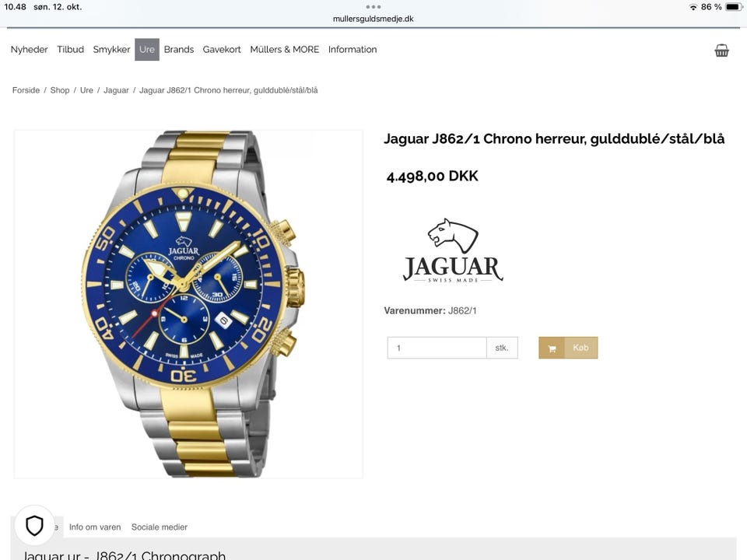Click the shield privacy badge icon
Viewport: 747px width, 560px height.
coord(34,525)
